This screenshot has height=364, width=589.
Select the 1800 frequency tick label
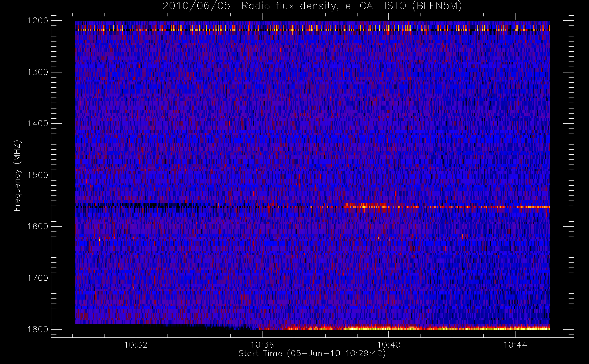pos(38,329)
